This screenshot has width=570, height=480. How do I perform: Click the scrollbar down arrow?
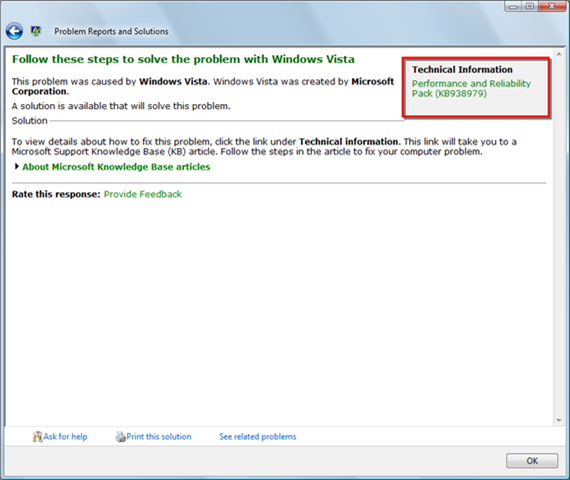pyautogui.click(x=559, y=420)
